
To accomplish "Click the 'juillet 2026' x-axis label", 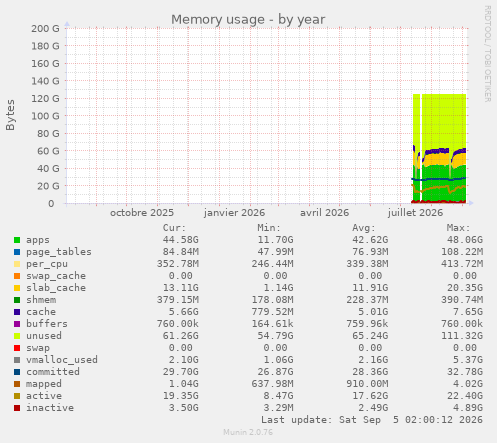I will (415, 213).
